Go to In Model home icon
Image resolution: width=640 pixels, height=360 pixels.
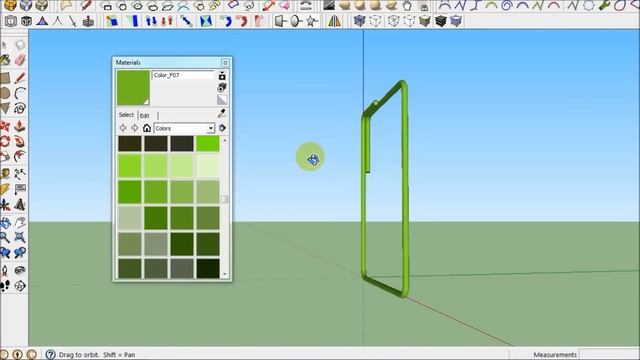coord(147,128)
